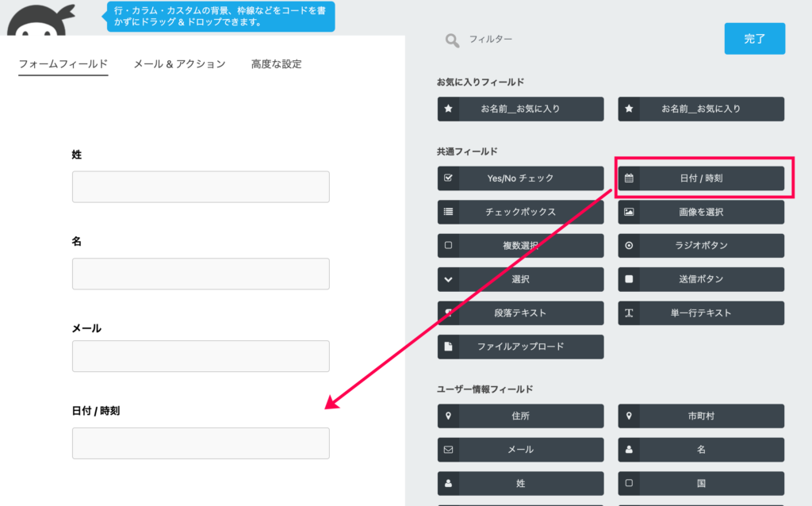Click the 名 form input box
Image resolution: width=812 pixels, height=506 pixels.
pyautogui.click(x=201, y=274)
